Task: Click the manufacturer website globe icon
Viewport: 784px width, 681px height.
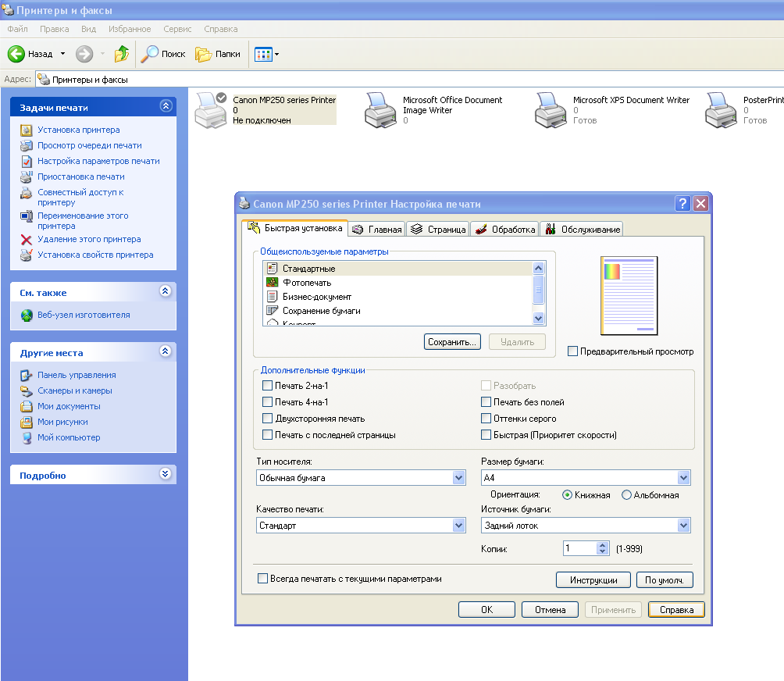Action: click(x=27, y=315)
